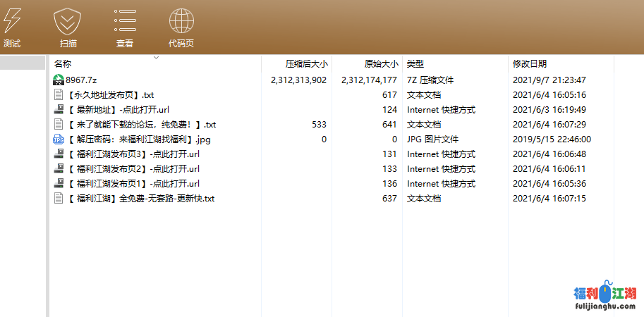Sort files by 压缩后大小 column
Screen dimensions: 644x317
tap(306, 64)
